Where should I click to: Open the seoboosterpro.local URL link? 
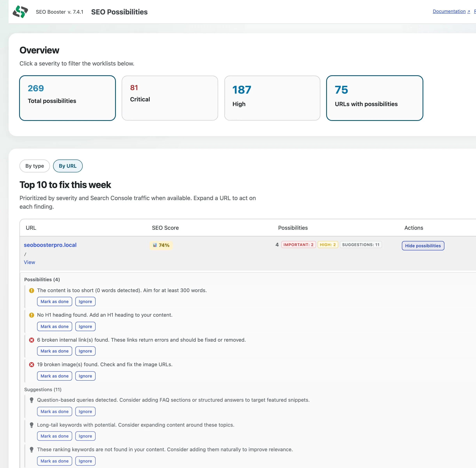(50, 245)
